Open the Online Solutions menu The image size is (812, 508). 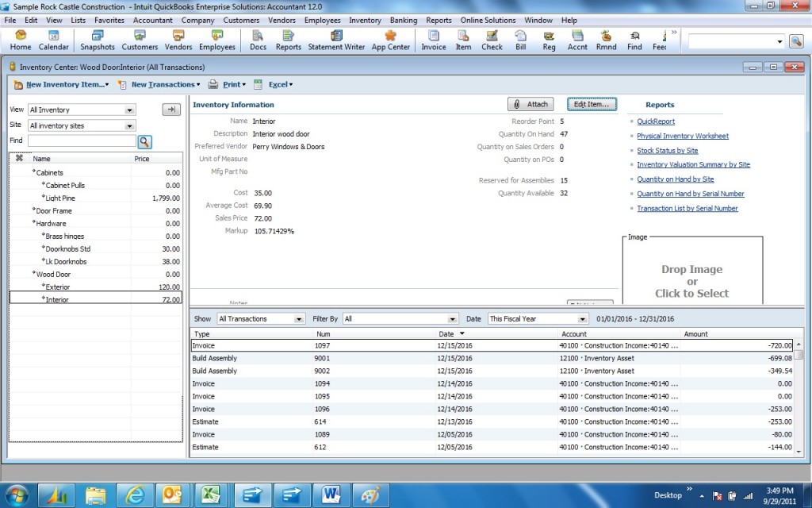[x=488, y=20]
